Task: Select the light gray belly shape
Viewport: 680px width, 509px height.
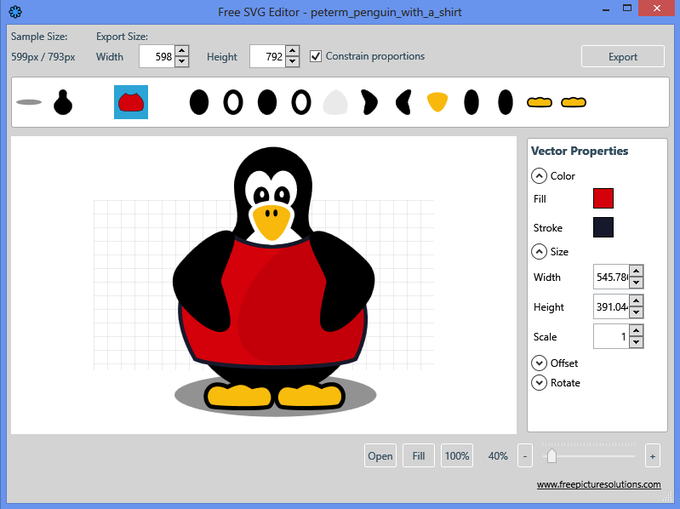Action: (335, 102)
